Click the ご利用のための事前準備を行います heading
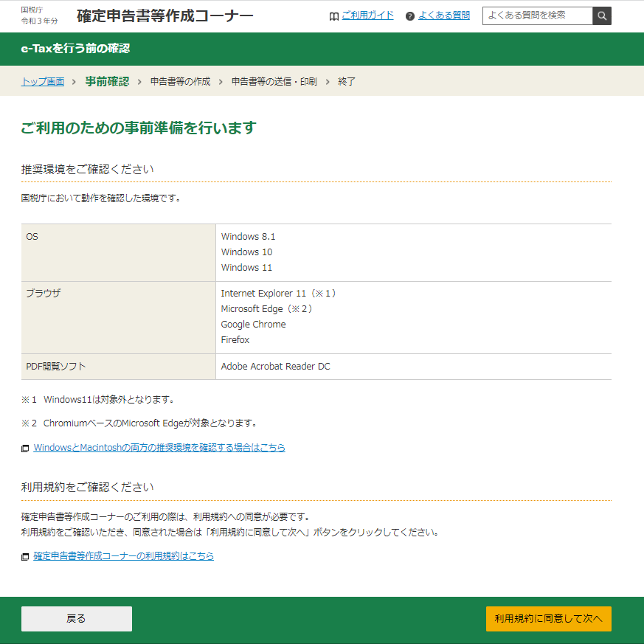Image resolution: width=644 pixels, height=644 pixels. coord(139,128)
